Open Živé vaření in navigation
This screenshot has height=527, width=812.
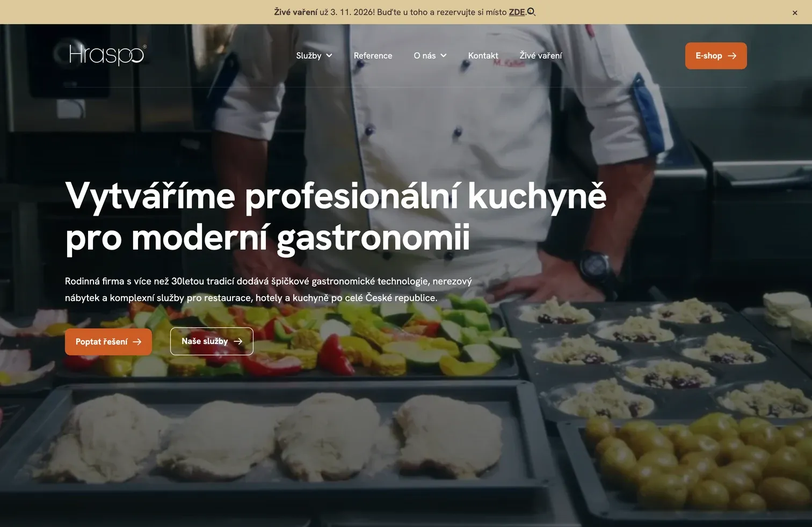point(541,56)
